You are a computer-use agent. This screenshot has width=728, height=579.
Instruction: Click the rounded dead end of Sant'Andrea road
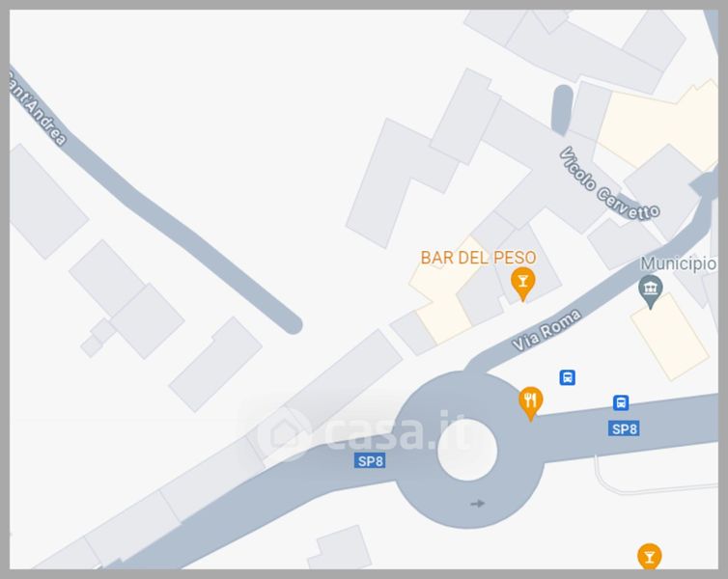click(293, 324)
